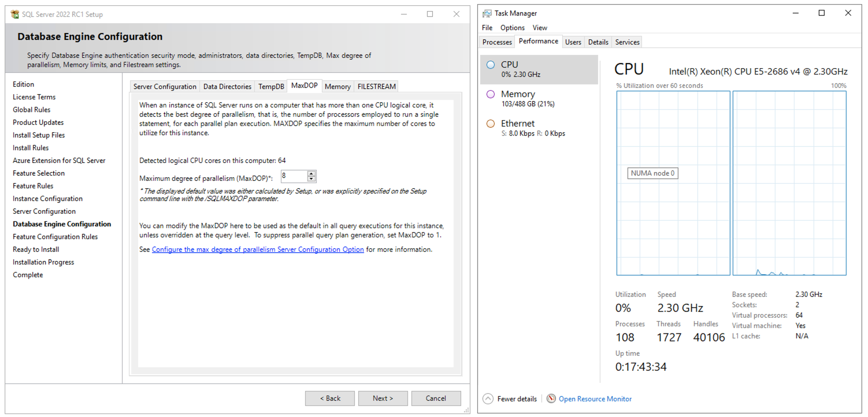
Task: Click the Install Rules setup step
Action: (x=31, y=148)
